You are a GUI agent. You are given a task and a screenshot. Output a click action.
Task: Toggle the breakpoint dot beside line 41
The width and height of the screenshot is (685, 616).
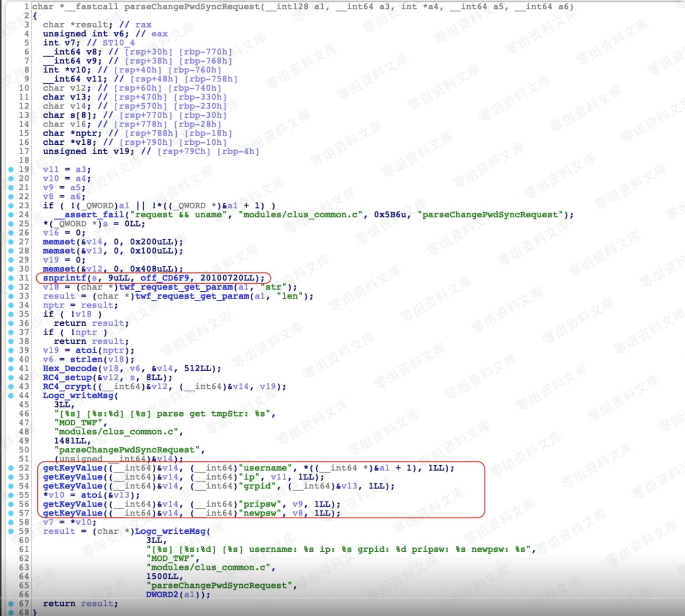pyautogui.click(x=11, y=368)
